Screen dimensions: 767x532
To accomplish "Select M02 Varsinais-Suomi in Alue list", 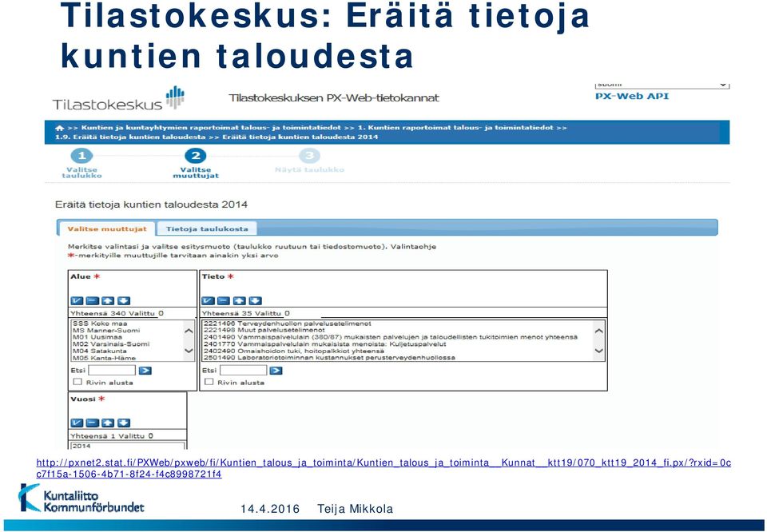I will pos(127,344).
